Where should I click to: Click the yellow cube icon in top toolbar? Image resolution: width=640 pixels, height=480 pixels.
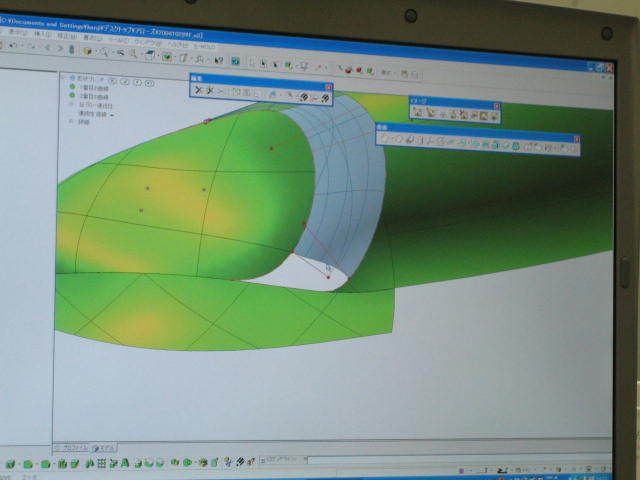pyautogui.click(x=87, y=51)
